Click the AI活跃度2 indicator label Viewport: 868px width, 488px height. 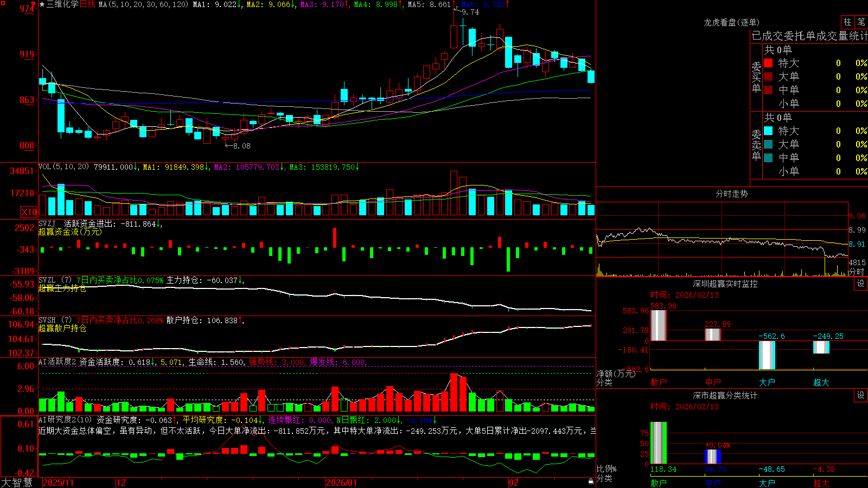coord(58,362)
